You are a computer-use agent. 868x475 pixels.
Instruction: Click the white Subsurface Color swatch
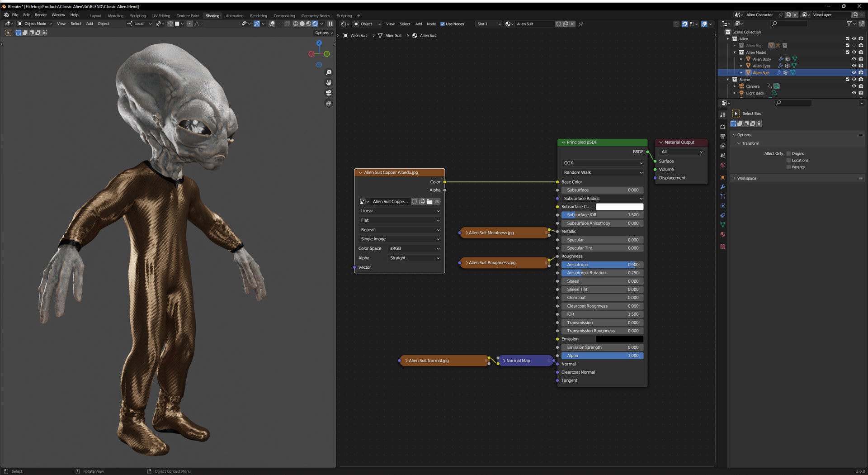(619, 207)
